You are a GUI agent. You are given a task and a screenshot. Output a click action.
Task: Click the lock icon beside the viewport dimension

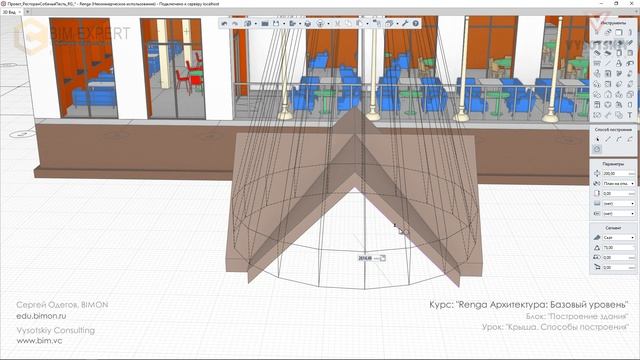coord(382,258)
